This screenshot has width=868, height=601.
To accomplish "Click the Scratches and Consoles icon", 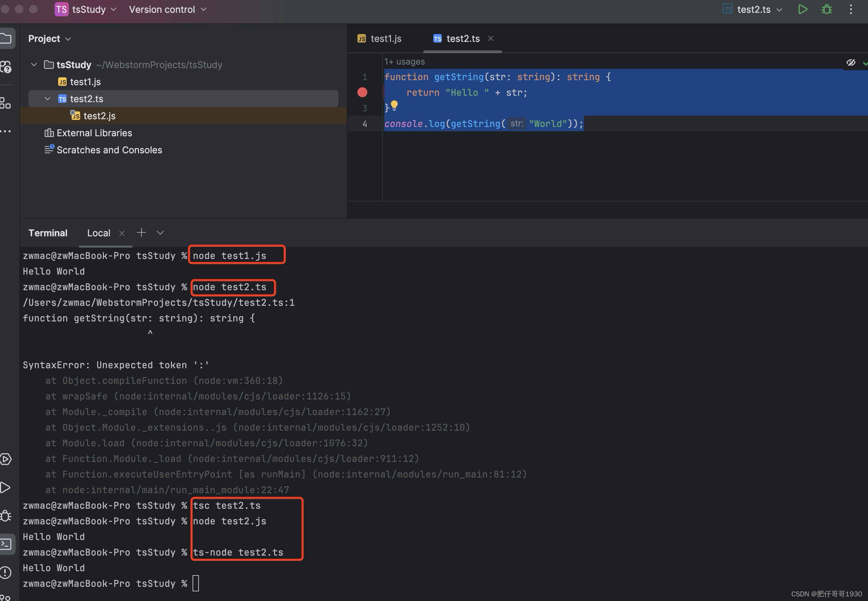I will click(49, 149).
